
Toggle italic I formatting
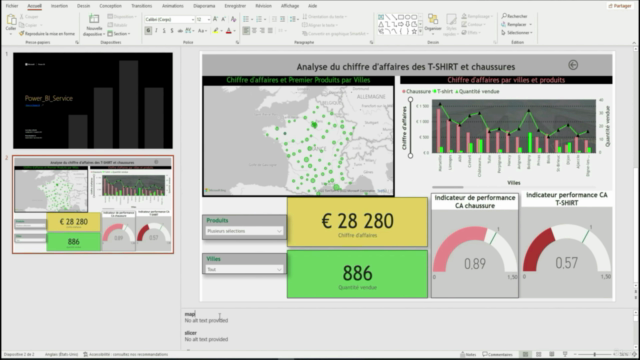(156, 31)
